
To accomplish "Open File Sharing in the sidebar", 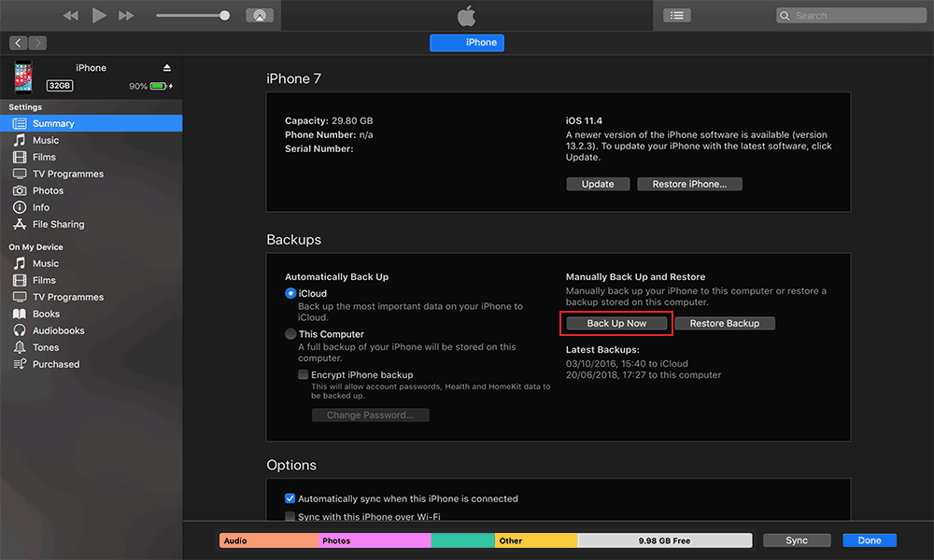I will point(92,224).
